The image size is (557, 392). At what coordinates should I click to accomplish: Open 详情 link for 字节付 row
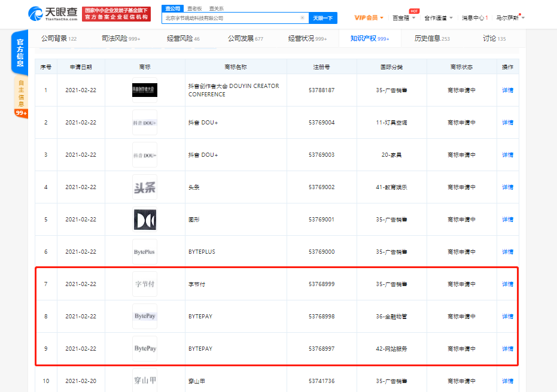(507, 284)
